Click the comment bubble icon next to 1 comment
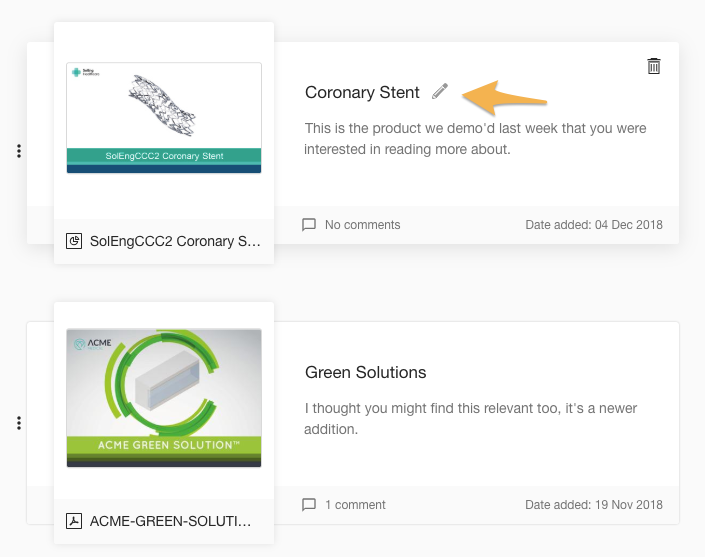Image resolution: width=705 pixels, height=557 pixels. (x=309, y=505)
